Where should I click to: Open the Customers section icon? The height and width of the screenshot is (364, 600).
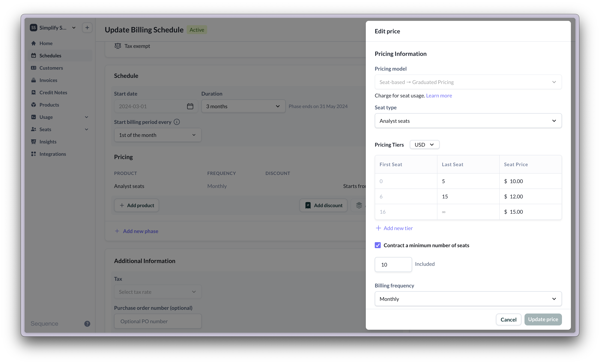(34, 68)
